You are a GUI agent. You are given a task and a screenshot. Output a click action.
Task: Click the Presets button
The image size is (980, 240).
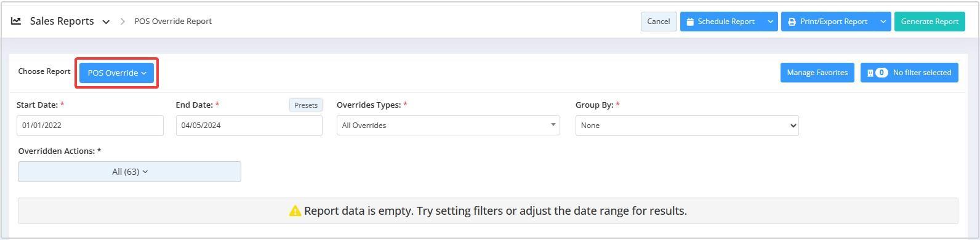coord(306,105)
